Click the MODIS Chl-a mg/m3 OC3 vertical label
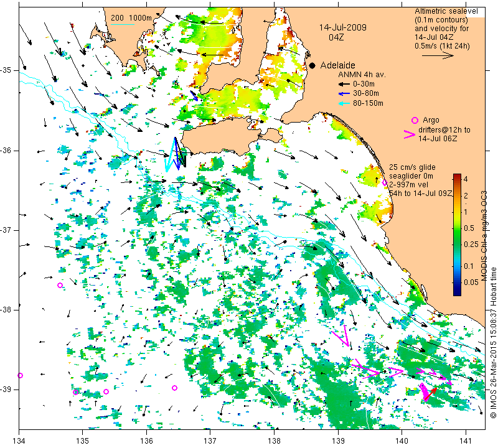This screenshot has width=498, height=448. (x=484, y=236)
